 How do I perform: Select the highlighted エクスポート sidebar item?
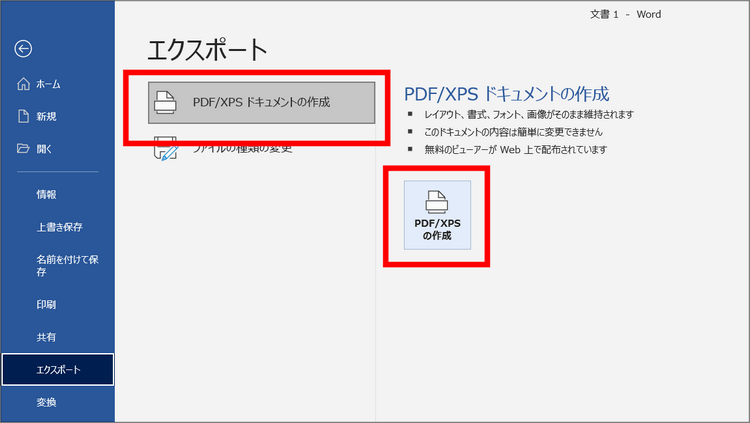pos(57,369)
